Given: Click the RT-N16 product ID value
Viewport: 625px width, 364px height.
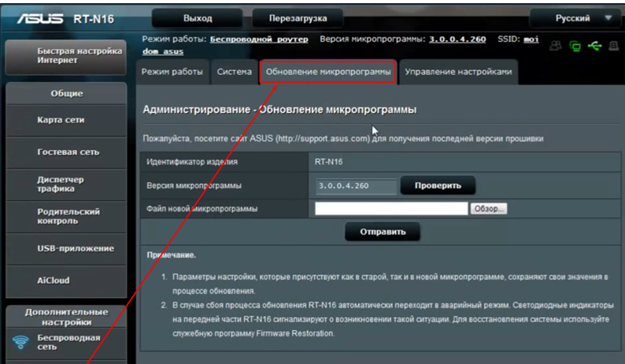Looking at the screenshot, I should pyautogui.click(x=328, y=162).
